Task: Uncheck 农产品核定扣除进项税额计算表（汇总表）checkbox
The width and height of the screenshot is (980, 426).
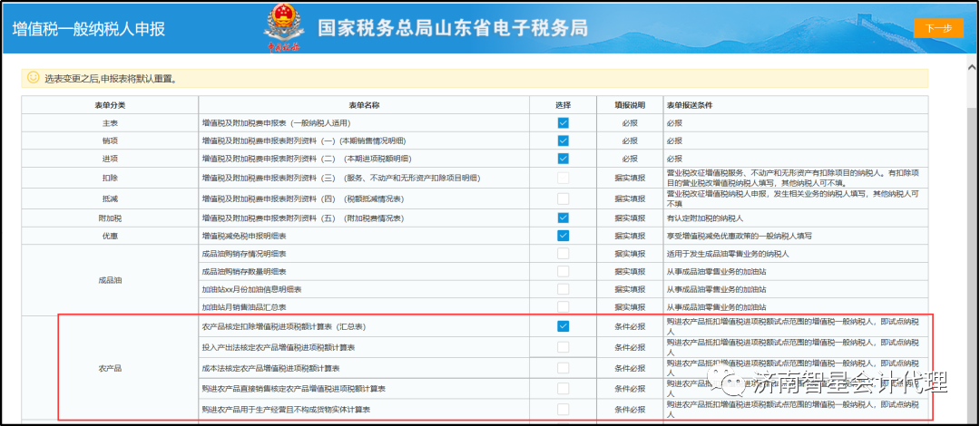Action: tap(563, 326)
